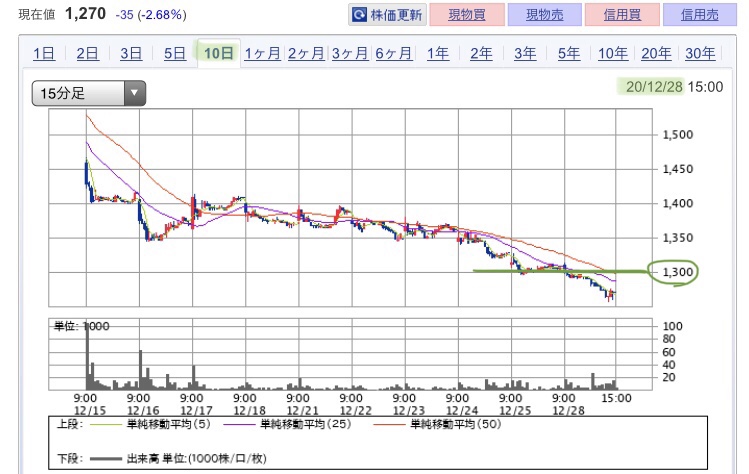Click the 現物売 button
The image size is (749, 474).
[x=545, y=15]
